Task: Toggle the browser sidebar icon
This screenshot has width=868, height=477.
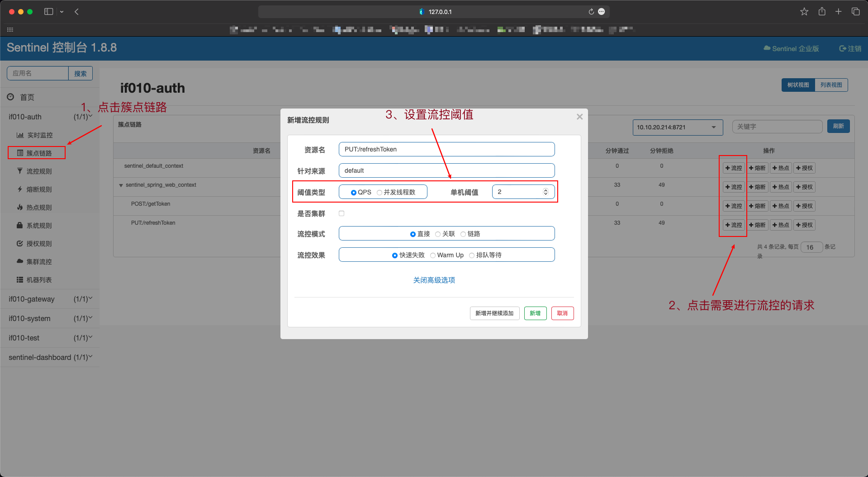Action: pyautogui.click(x=48, y=12)
